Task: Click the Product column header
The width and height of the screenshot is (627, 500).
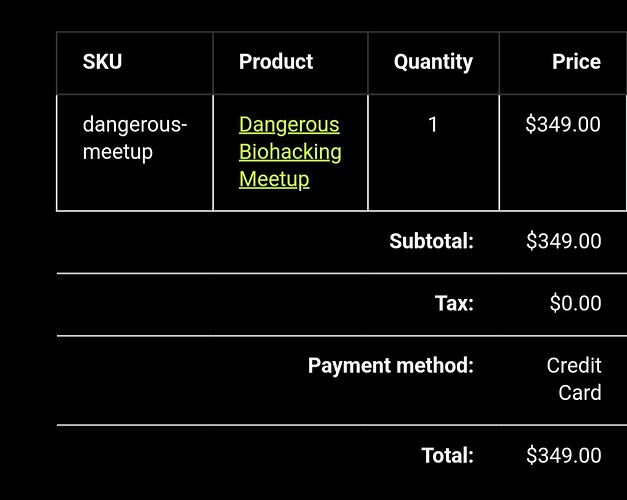Action: pos(276,62)
